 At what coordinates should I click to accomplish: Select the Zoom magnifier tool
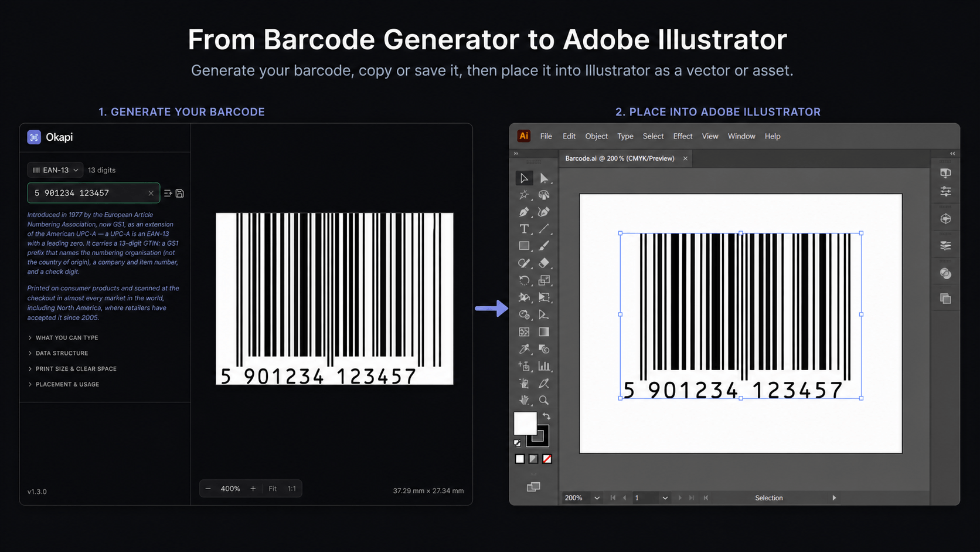(544, 400)
